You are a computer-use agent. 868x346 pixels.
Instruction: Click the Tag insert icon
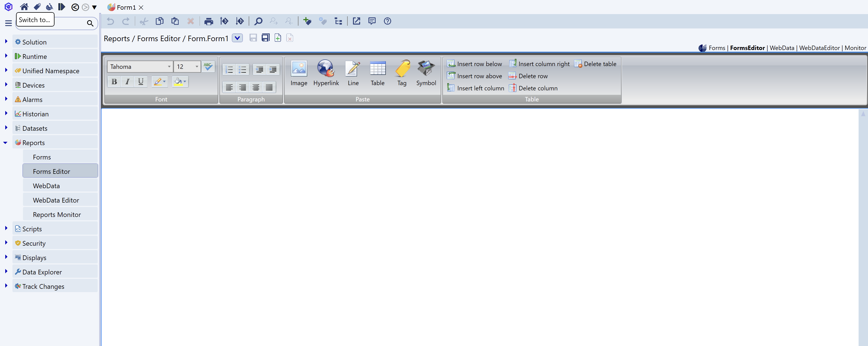coord(402,69)
